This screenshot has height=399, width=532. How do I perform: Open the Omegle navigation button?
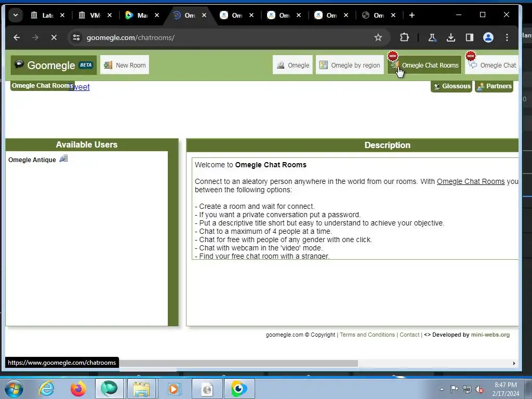(292, 65)
